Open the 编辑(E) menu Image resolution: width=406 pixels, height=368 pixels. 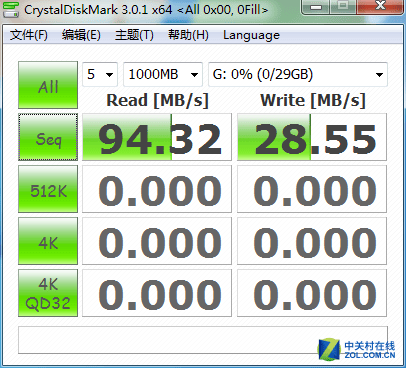pos(81,35)
